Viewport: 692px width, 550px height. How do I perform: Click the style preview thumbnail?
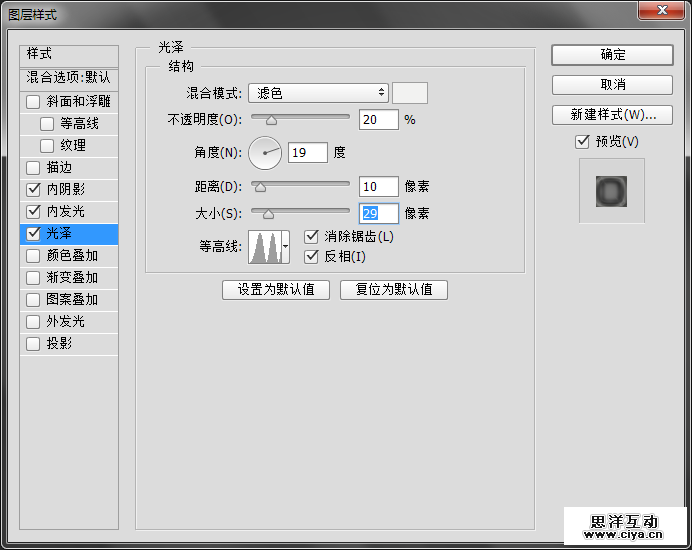(611, 190)
